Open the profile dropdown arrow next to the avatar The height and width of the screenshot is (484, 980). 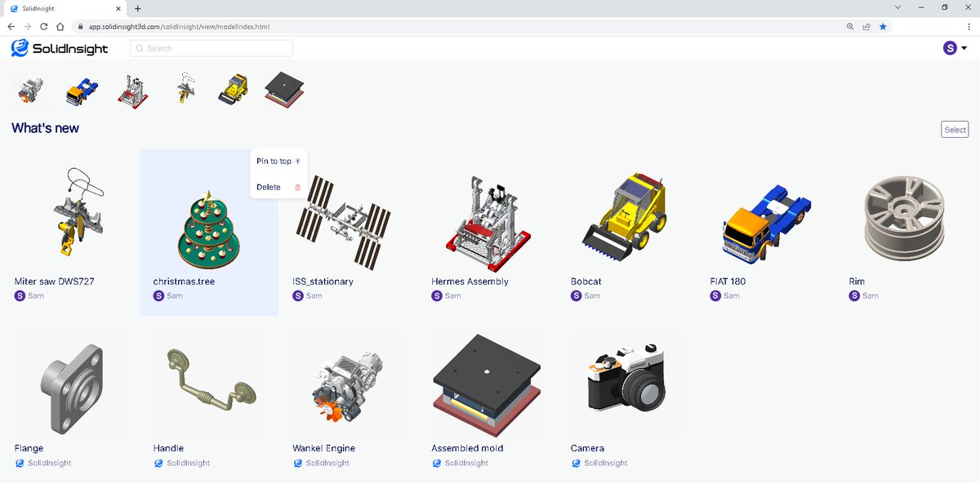click(x=964, y=48)
